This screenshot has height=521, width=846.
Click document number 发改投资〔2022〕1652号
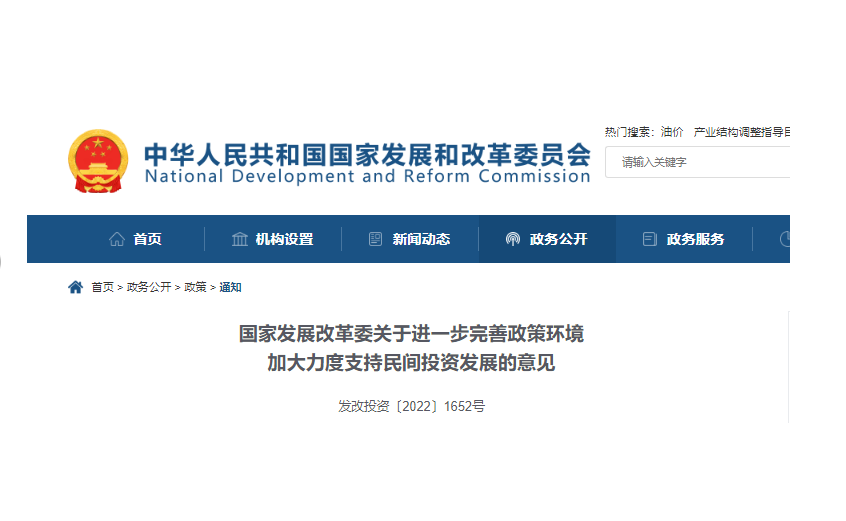[x=411, y=406]
